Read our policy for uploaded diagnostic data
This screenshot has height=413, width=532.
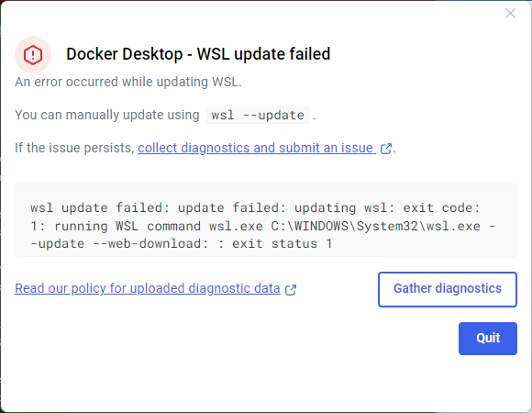tap(148, 288)
